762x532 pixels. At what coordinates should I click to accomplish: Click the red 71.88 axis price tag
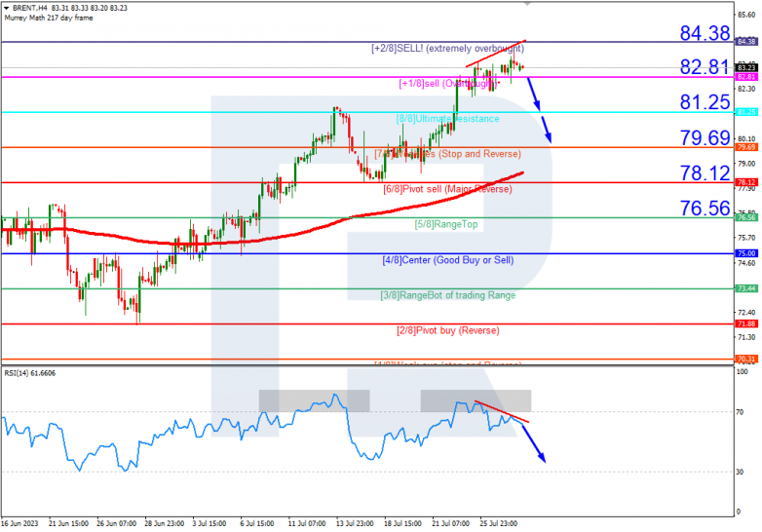[746, 323]
